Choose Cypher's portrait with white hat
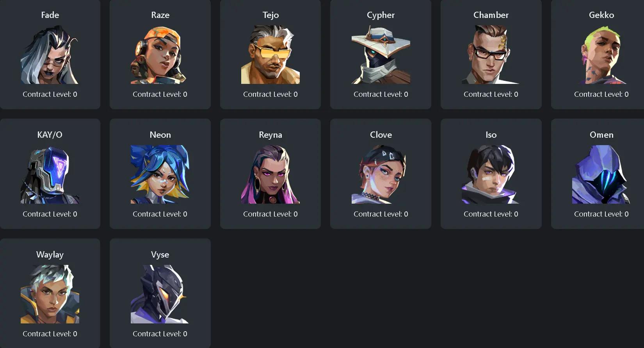This screenshot has width=644, height=348. (381, 55)
